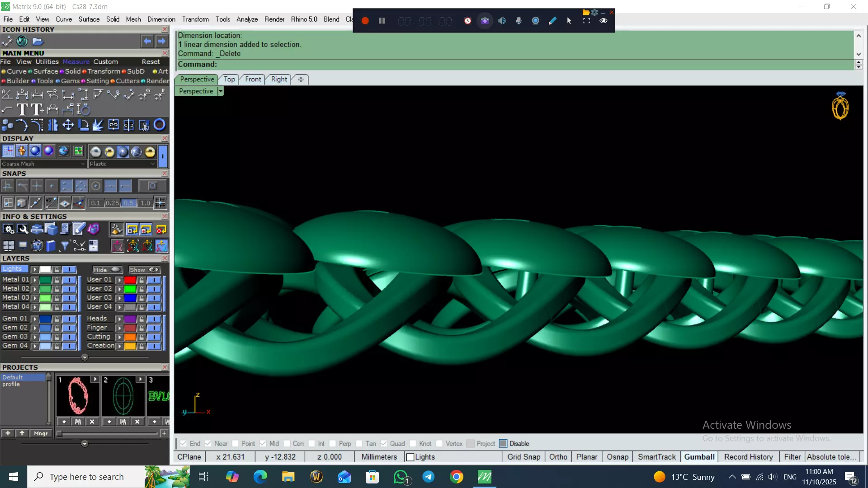
Task: Click Reset in the main menu
Action: pos(151,62)
